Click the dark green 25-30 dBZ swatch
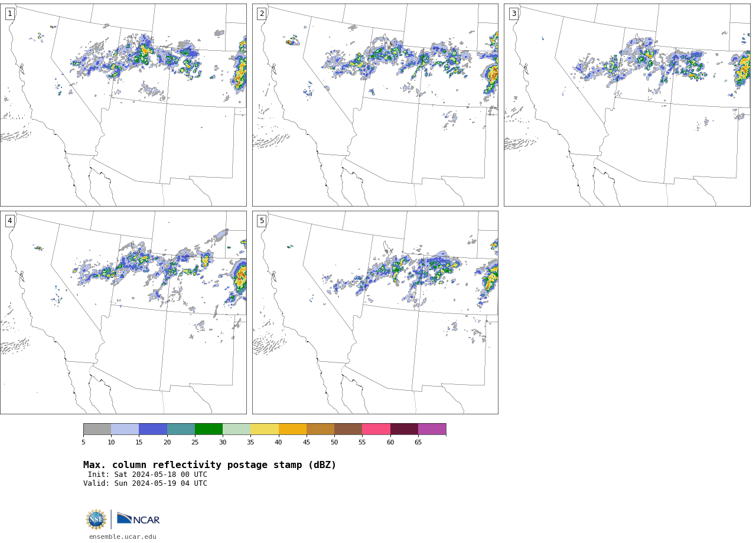The height and width of the screenshot is (543, 756). point(208,429)
